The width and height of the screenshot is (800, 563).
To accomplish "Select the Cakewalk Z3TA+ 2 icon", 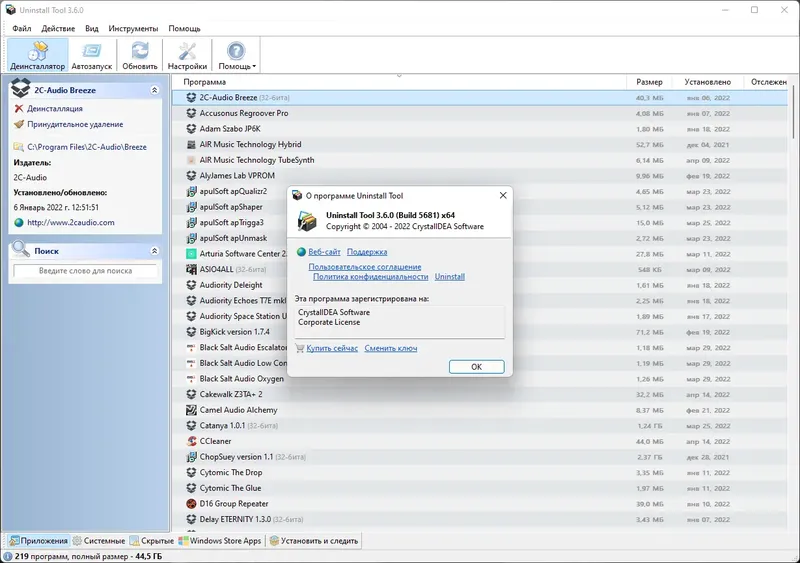I will tap(191, 394).
